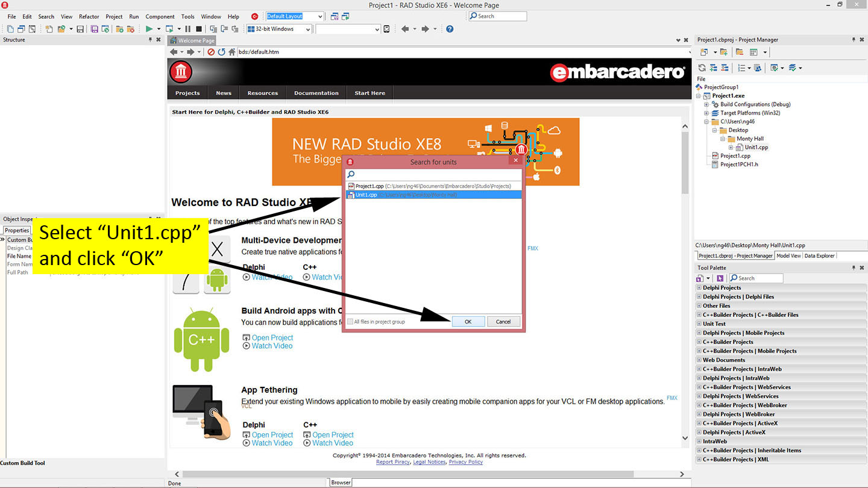Image resolution: width=868 pixels, height=488 pixels.
Task: Click the Browser tab at bottom
Action: pos(341,482)
